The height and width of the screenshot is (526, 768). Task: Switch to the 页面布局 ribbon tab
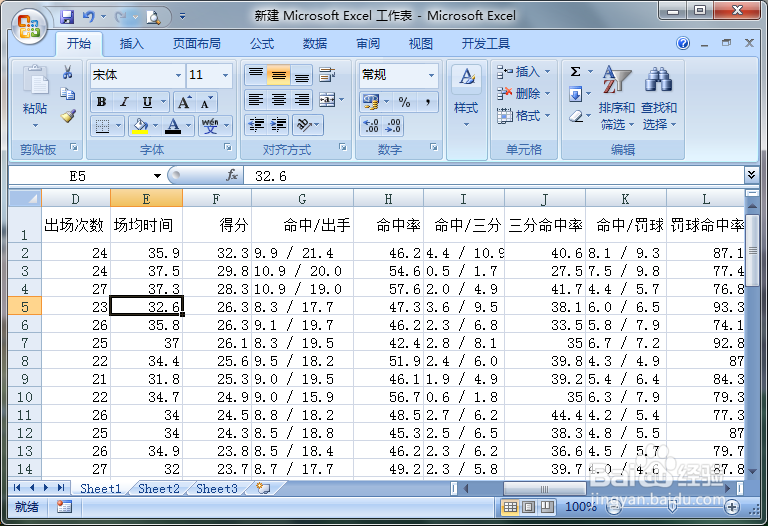196,44
